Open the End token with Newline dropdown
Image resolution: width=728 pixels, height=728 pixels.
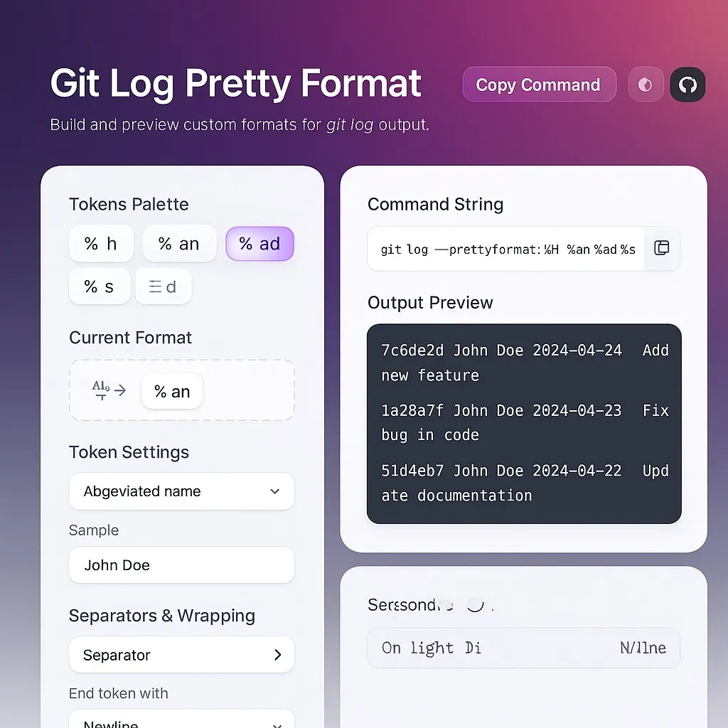click(x=181, y=719)
